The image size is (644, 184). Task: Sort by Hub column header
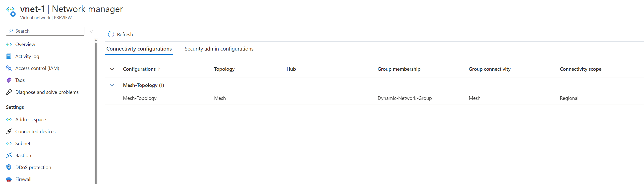pos(291,69)
